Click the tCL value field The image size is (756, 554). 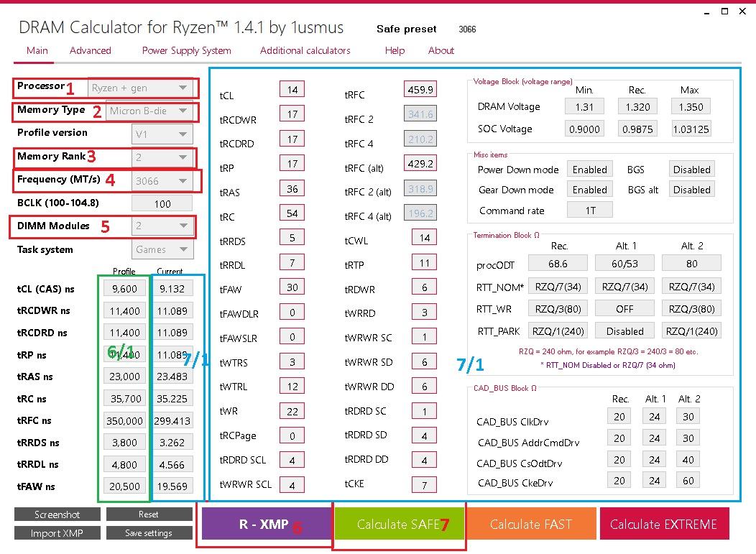pos(292,89)
